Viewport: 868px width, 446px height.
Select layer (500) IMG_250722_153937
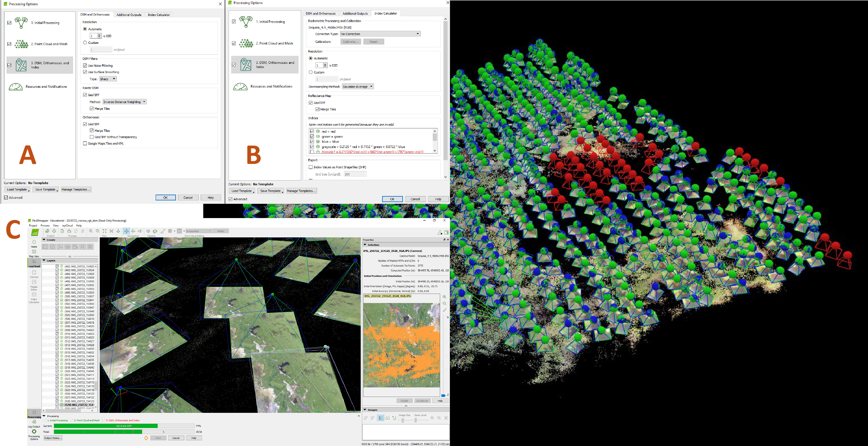[79, 296]
